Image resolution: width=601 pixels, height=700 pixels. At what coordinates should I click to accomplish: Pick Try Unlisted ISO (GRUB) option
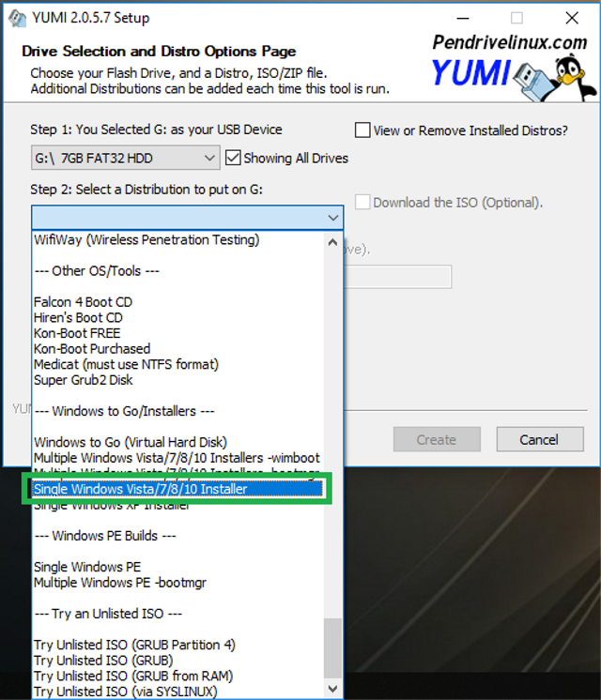[x=103, y=661]
